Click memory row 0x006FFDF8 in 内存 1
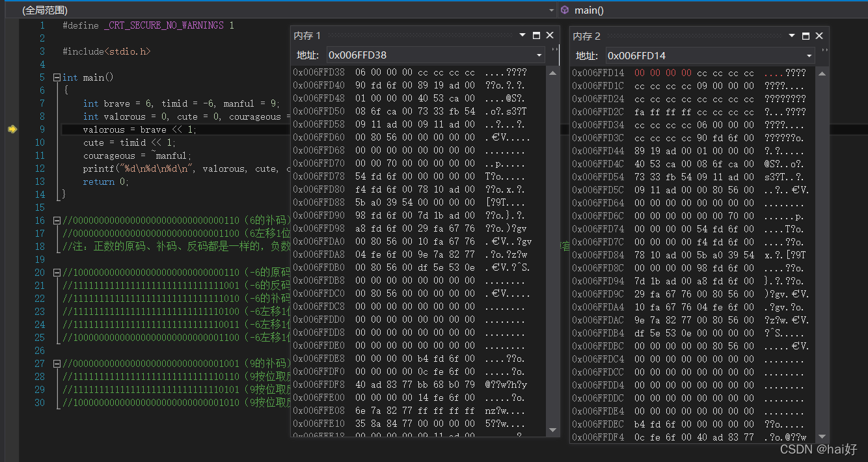Image resolution: width=868 pixels, height=462 pixels. [x=420, y=385]
